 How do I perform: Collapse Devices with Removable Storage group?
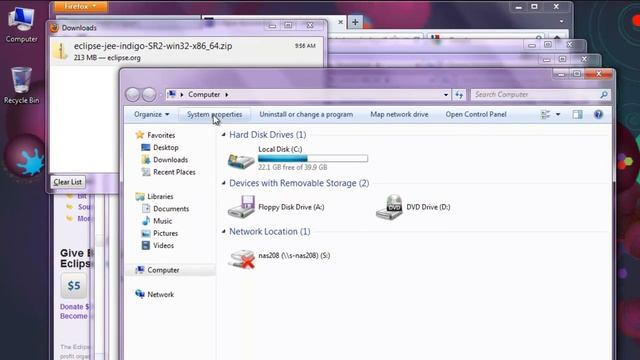[224, 183]
